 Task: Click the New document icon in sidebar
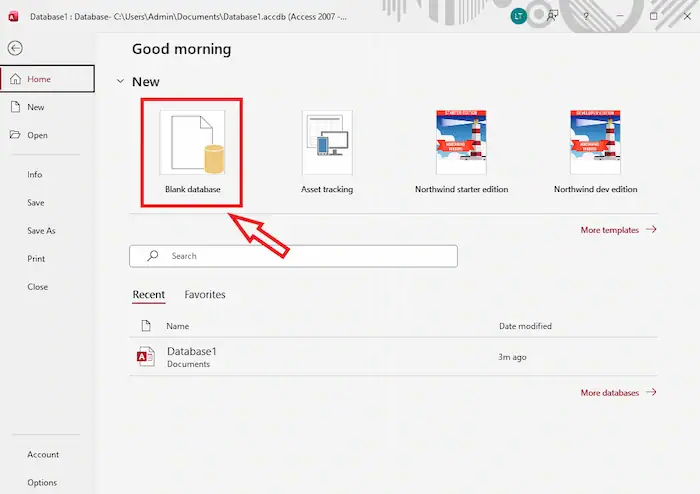click(x=14, y=107)
